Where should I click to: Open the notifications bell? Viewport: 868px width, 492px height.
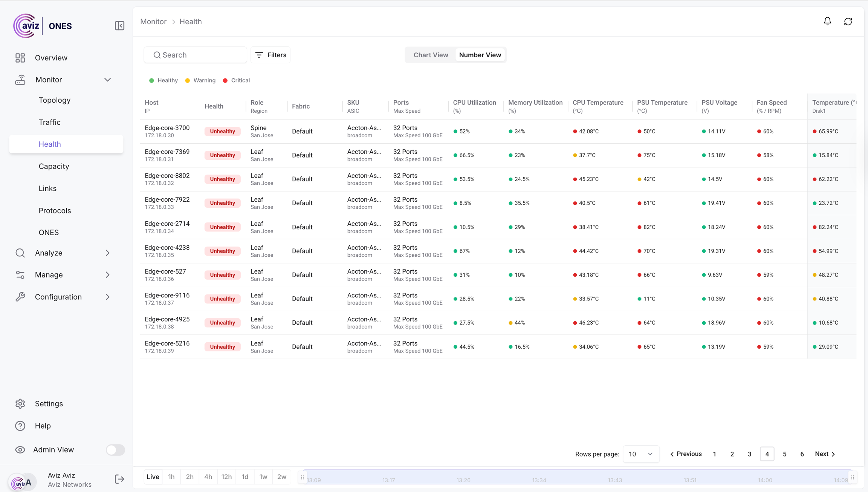pyautogui.click(x=827, y=21)
